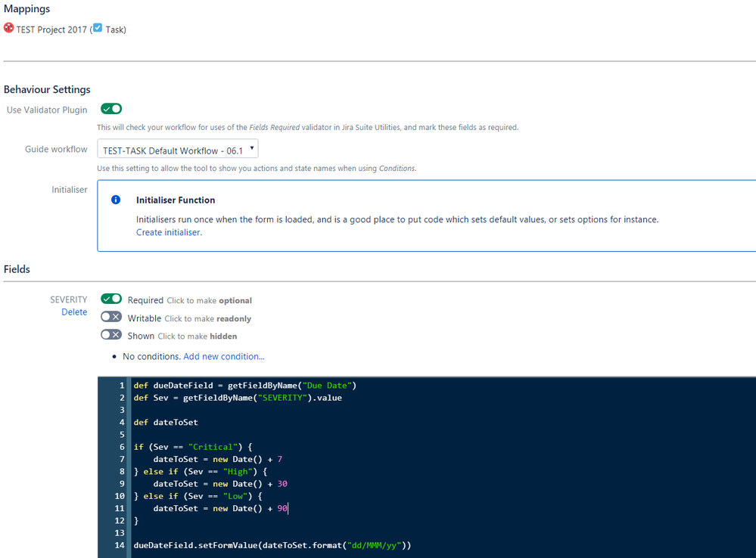Click the Create initialiser link
The image size is (756, 558).
click(169, 232)
